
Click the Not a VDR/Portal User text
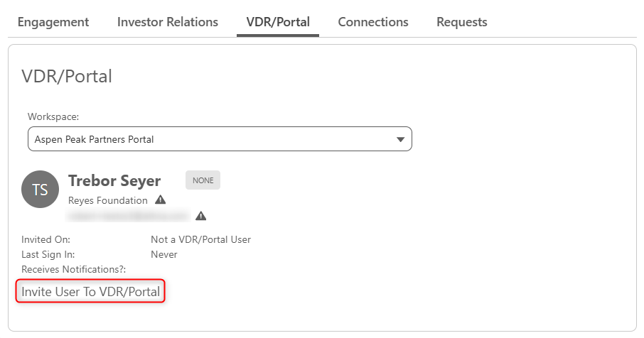(201, 239)
